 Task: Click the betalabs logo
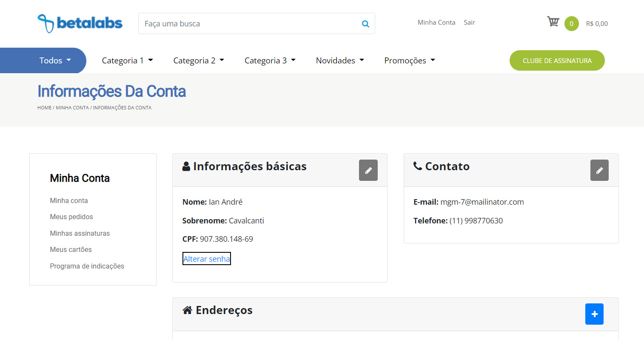pos(80,23)
